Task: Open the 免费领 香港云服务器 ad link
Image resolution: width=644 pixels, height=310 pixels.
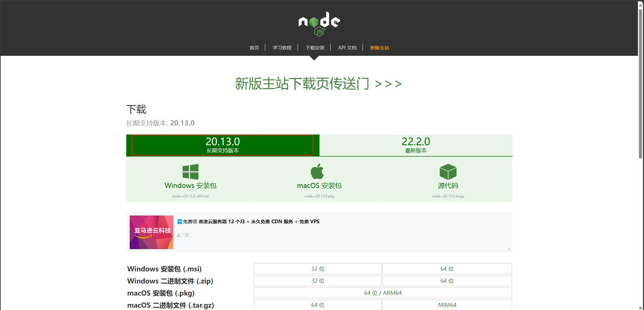Action: [x=248, y=222]
